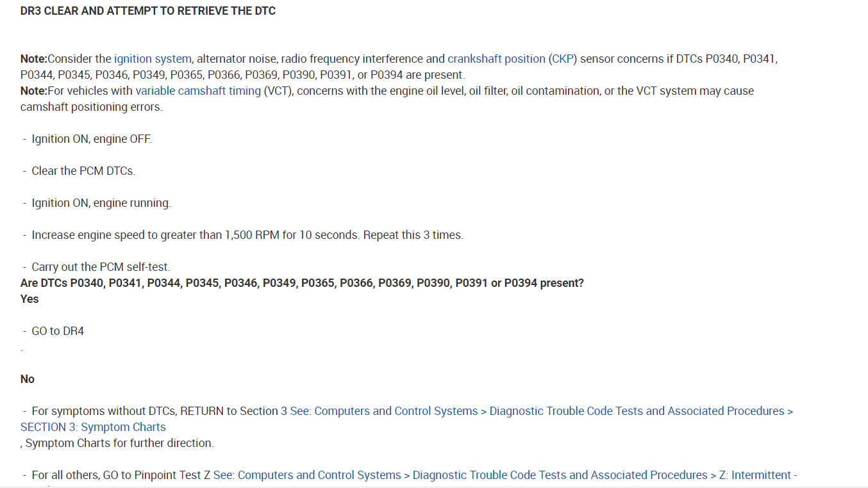The width and height of the screenshot is (868, 488).
Task: Click the "Note:" label before "Consider the"
Action: click(34, 59)
